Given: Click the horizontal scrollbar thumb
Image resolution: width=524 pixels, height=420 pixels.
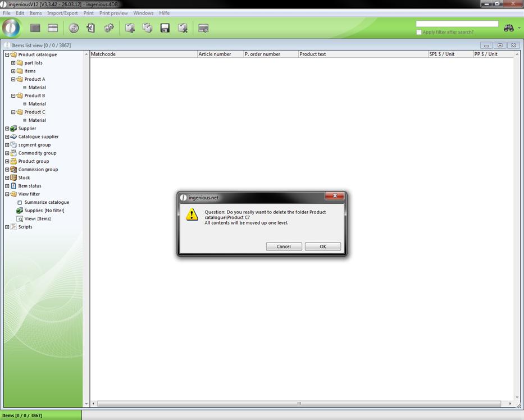Looking at the screenshot, I should pos(299,403).
